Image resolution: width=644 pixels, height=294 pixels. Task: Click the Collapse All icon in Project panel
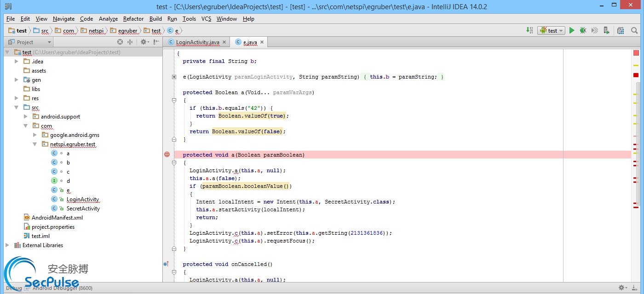[x=130, y=42]
